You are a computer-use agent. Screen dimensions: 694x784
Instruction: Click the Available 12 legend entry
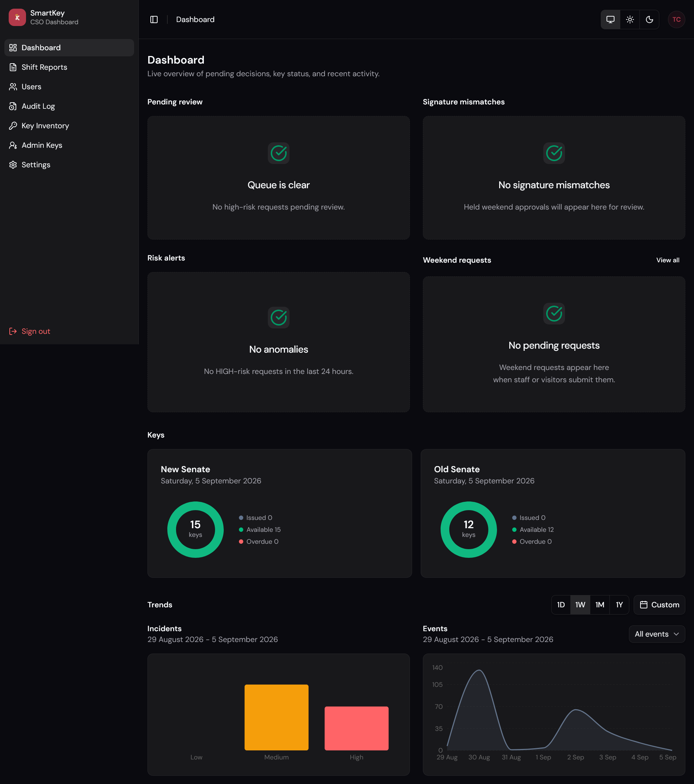click(533, 530)
